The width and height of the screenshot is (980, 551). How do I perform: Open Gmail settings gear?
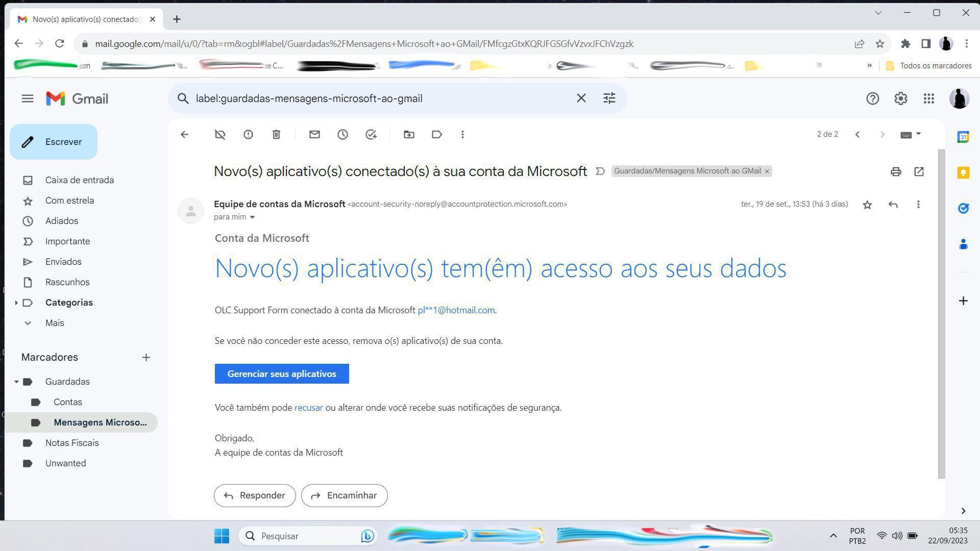tap(900, 98)
